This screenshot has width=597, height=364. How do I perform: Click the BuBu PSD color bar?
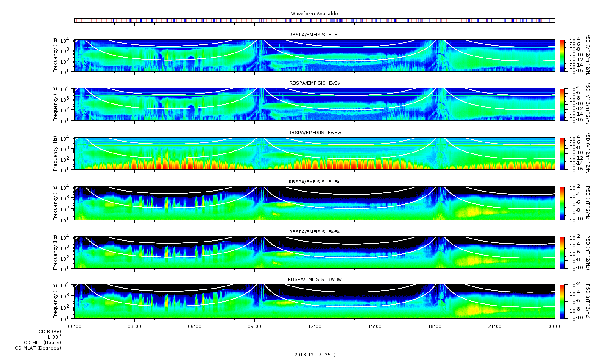pos(562,203)
